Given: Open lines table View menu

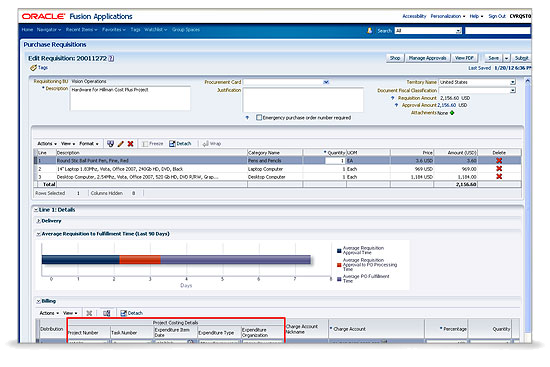Looking at the screenshot, I should (x=68, y=144).
